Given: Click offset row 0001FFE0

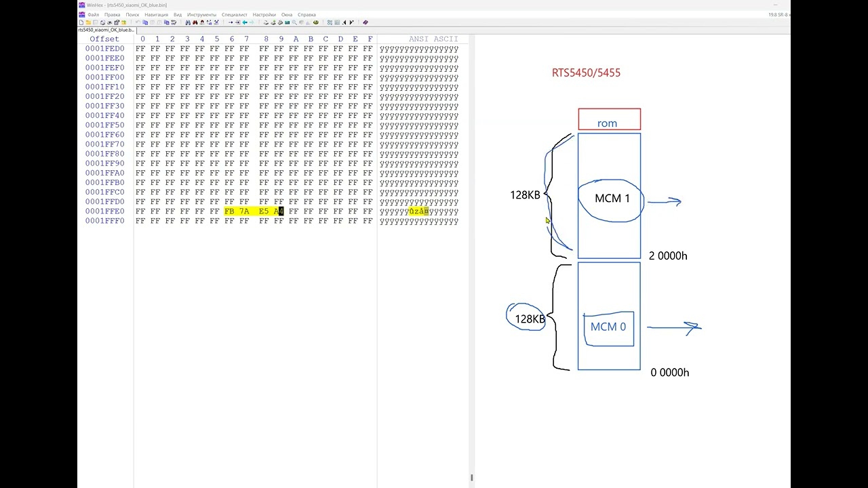Looking at the screenshot, I should [x=105, y=211].
